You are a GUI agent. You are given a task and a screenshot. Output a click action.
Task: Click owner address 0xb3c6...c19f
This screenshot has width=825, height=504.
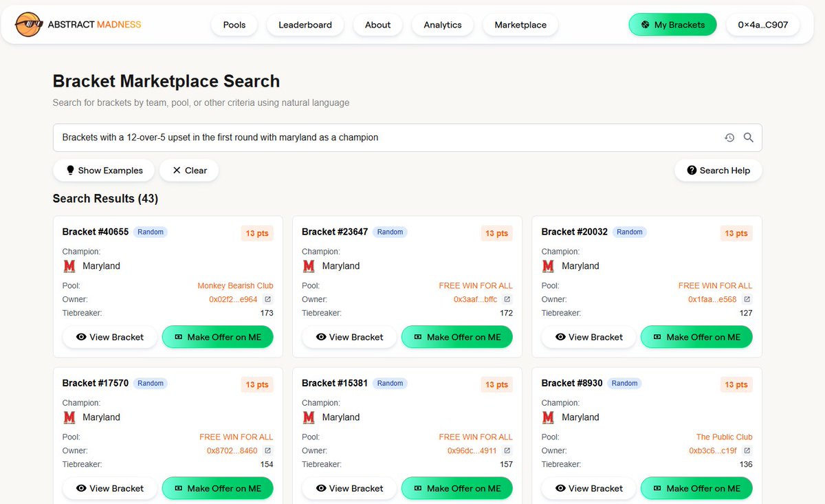[713, 450]
